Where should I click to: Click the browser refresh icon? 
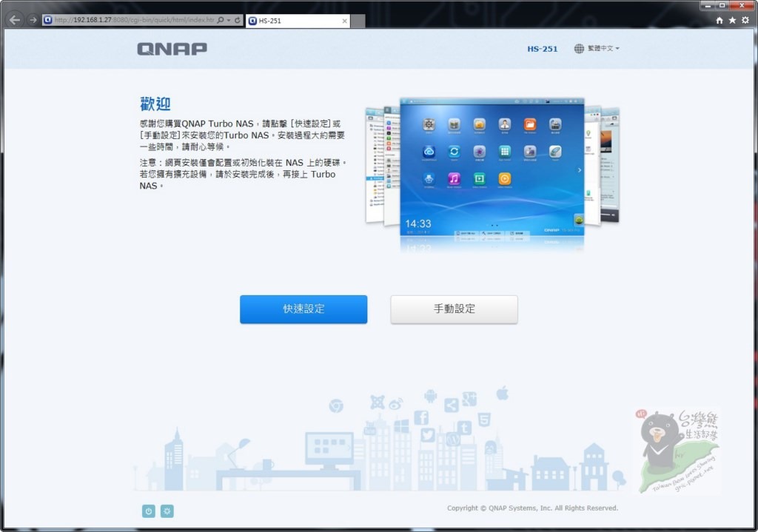coord(238,20)
